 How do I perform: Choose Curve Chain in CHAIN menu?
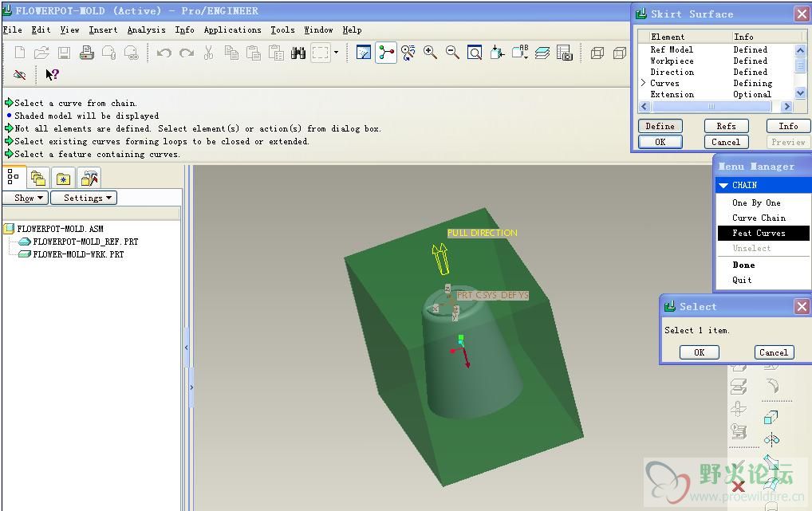pos(759,218)
